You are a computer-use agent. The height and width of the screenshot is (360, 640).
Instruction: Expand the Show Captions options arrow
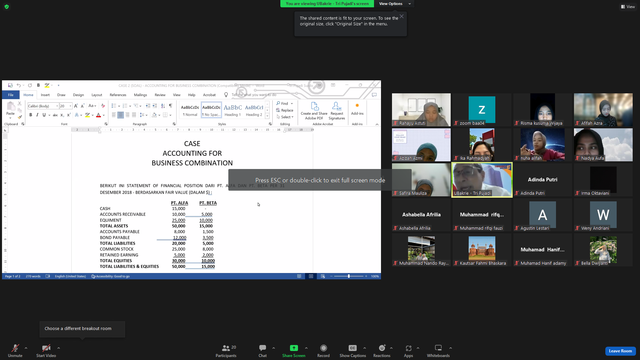[364, 348]
